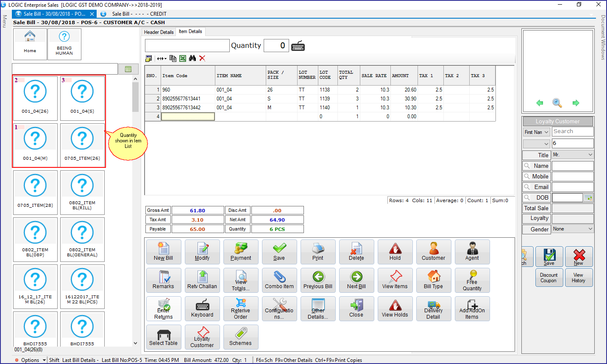Switch to the Item Details tab
The height and width of the screenshot is (364, 607).
click(x=190, y=32)
